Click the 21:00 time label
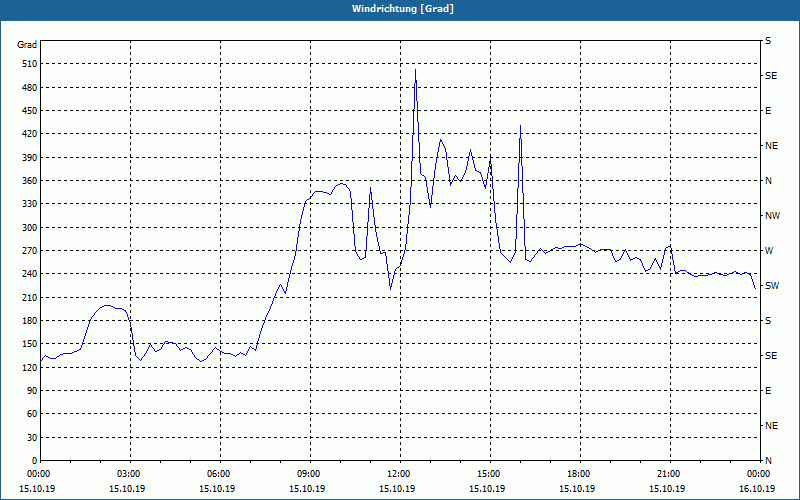 click(670, 474)
